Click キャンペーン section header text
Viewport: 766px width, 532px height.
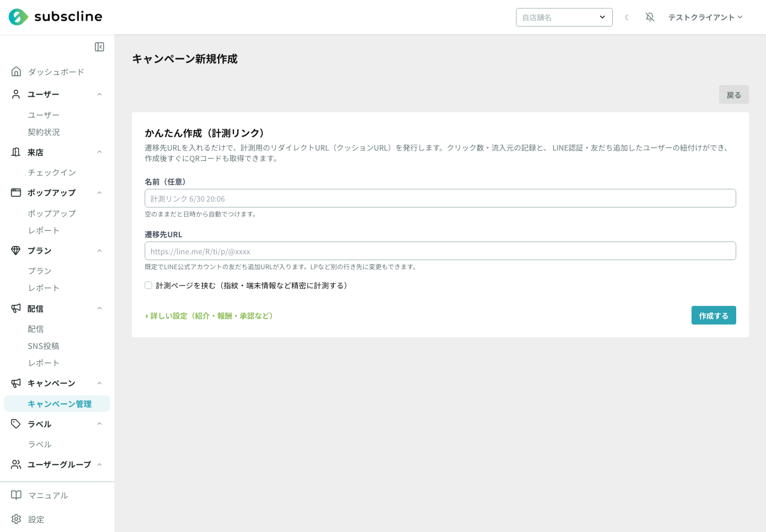click(x=52, y=383)
